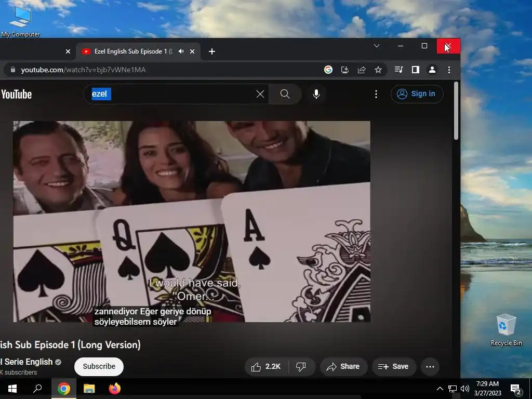The width and height of the screenshot is (532, 399).
Task: Open the Recycle Bin desktop icon
Action: (x=506, y=329)
